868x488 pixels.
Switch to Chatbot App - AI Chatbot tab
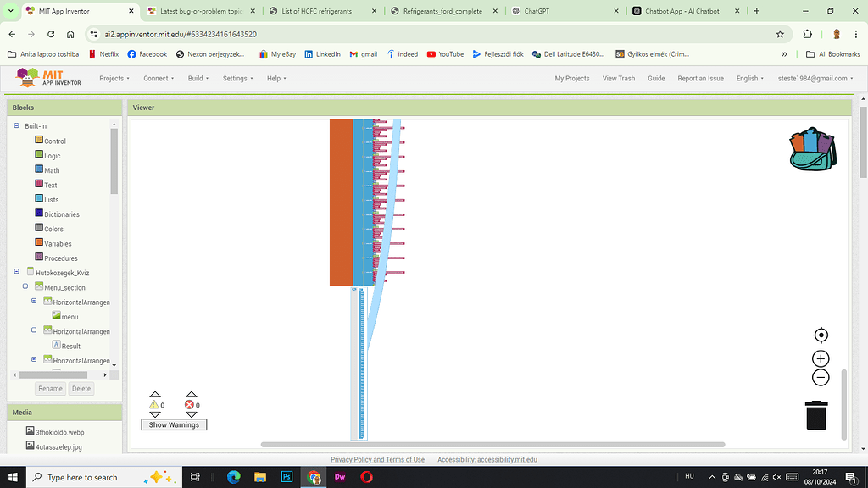[681, 11]
